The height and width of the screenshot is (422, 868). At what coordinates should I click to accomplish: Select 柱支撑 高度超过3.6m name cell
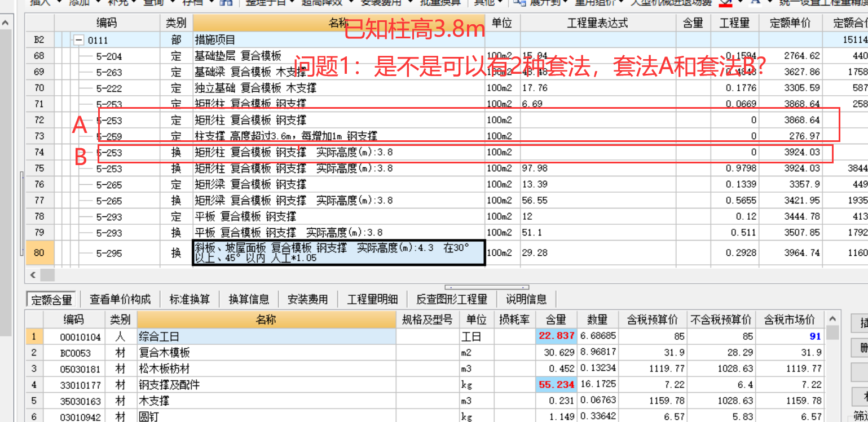pyautogui.click(x=338, y=136)
